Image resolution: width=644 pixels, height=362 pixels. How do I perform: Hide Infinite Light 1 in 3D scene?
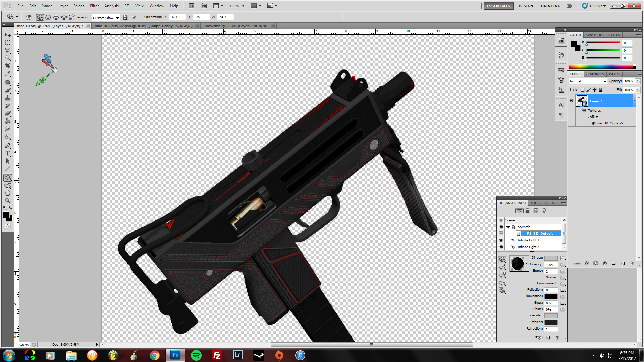tap(501, 240)
